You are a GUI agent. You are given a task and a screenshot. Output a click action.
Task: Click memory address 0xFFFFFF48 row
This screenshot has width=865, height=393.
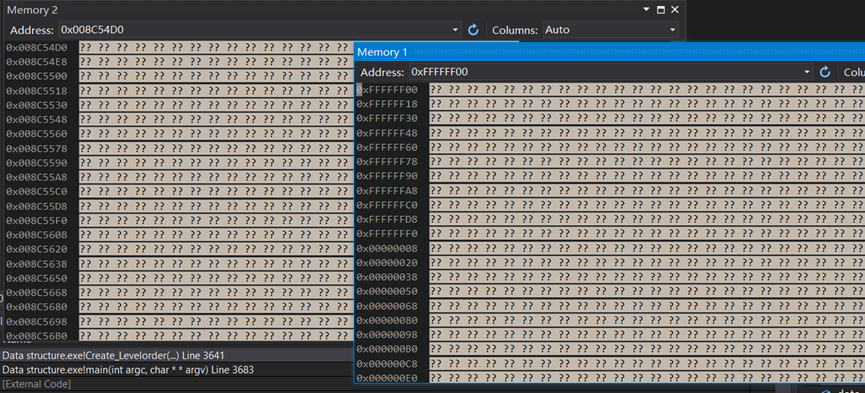(x=387, y=133)
